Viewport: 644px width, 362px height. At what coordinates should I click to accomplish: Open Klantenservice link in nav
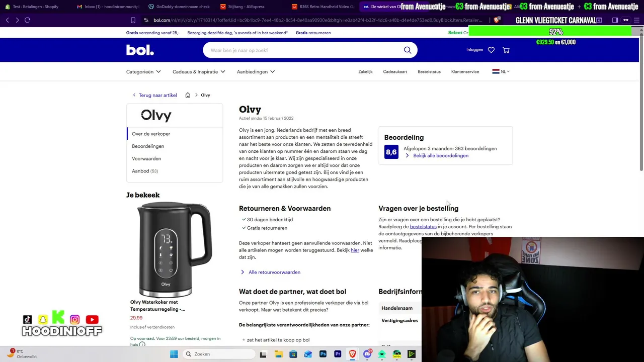465,72
